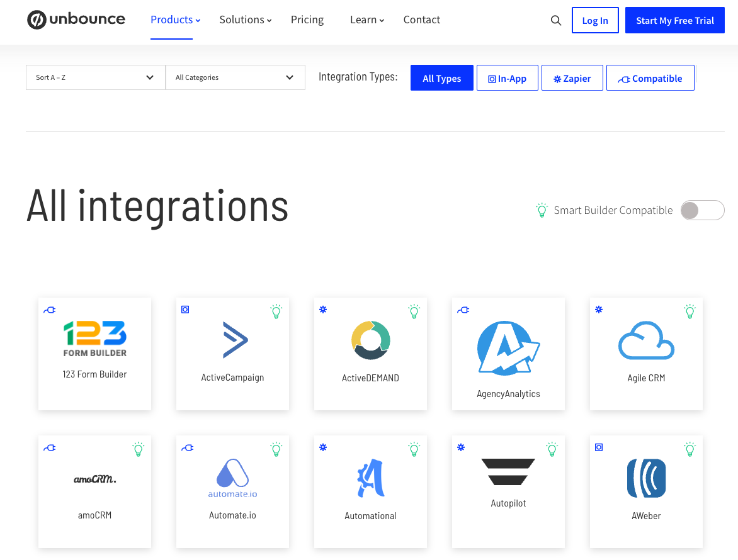Click lightbulb icon on Automate.io card
Image resolution: width=738 pixels, height=560 pixels.
pyautogui.click(x=276, y=449)
